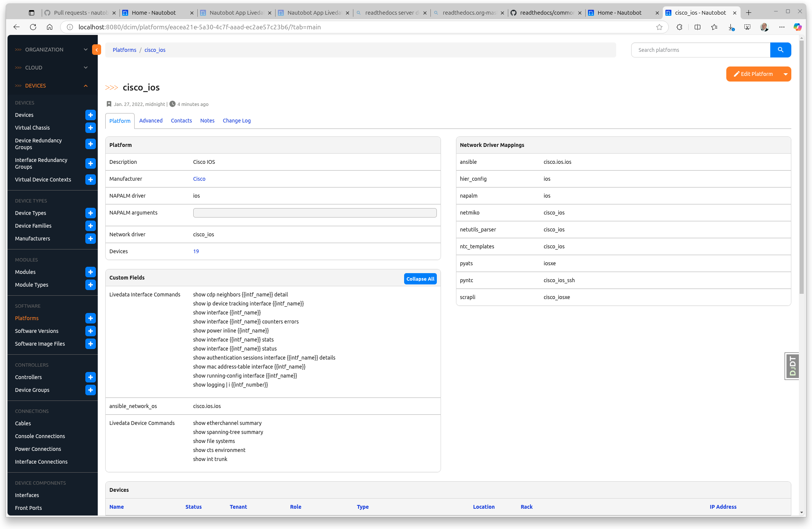Add a Controller using plus icon

pos(90,377)
